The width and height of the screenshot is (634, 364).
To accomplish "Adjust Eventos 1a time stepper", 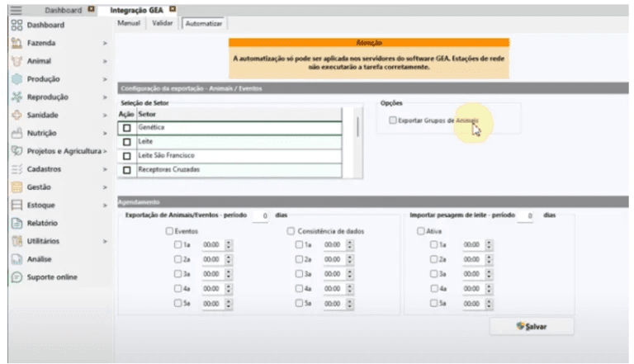I will coord(229,244).
